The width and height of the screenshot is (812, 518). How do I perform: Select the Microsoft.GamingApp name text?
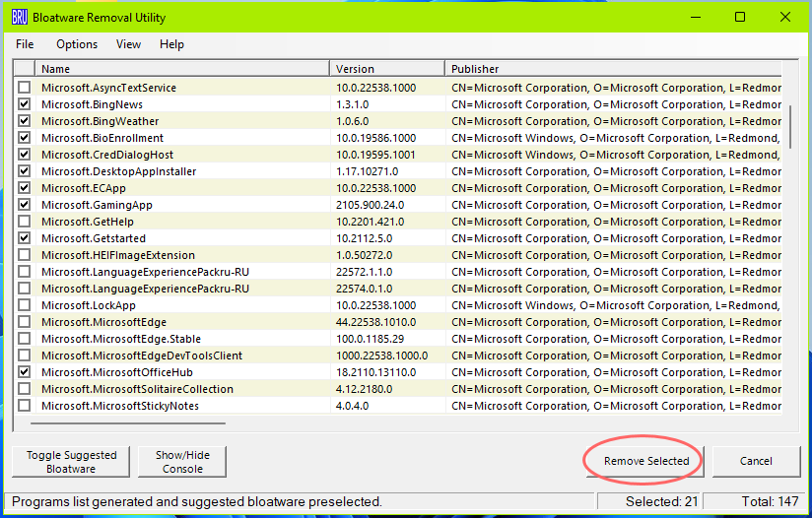coord(97,205)
